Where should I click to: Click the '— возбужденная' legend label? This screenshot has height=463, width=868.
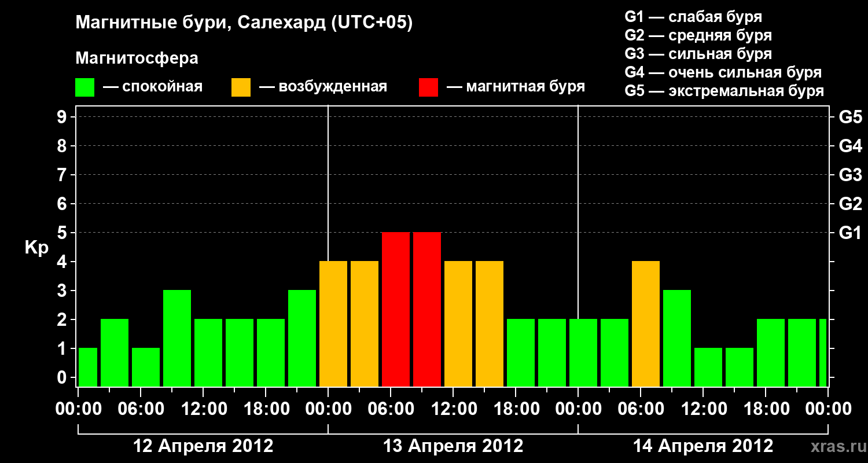pos(323,87)
